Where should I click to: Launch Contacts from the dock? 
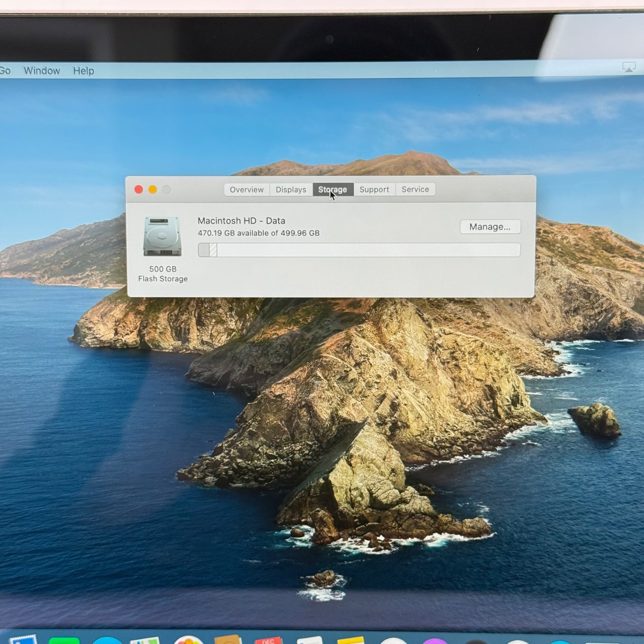228,640
